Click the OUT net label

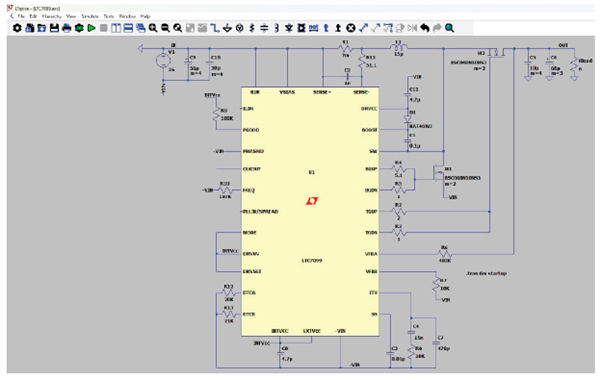563,45
